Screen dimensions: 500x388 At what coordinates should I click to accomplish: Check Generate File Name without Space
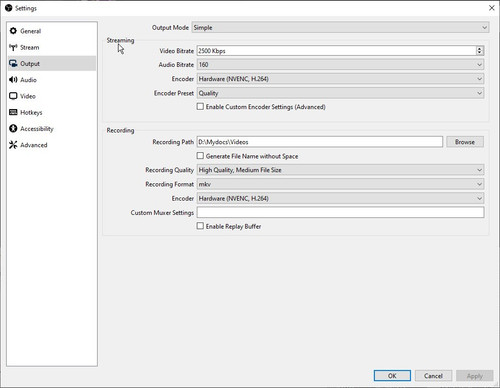(x=200, y=156)
